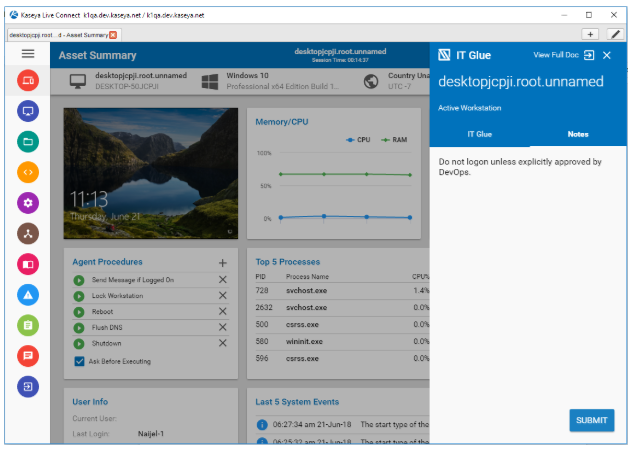Click the View Full Doc link
640x451 pixels.
point(555,55)
